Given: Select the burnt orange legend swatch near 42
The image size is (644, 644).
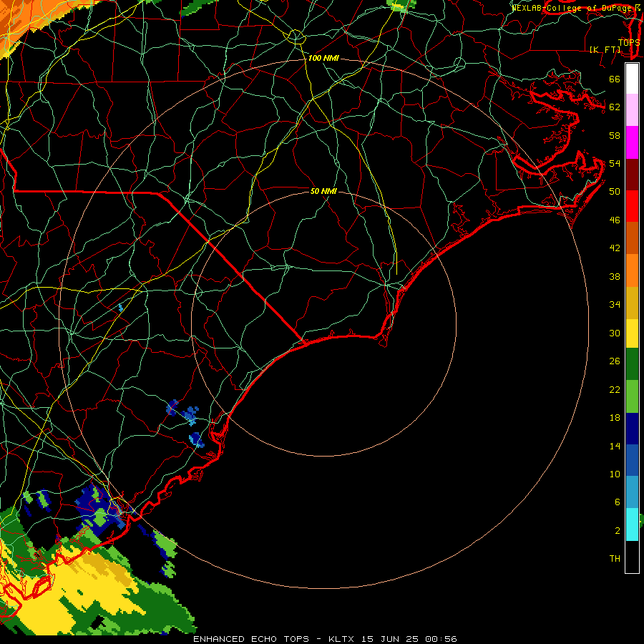Looking at the screenshot, I should pyautogui.click(x=632, y=238).
